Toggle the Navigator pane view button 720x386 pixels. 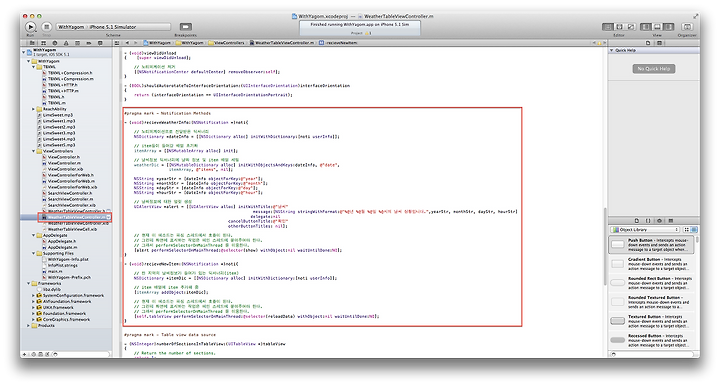click(646, 27)
